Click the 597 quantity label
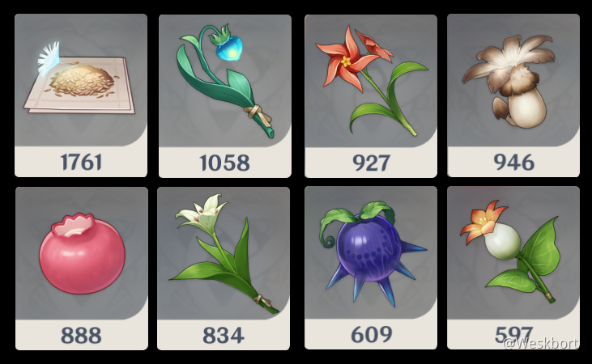Viewport: 592px width, 364px height. click(x=513, y=333)
